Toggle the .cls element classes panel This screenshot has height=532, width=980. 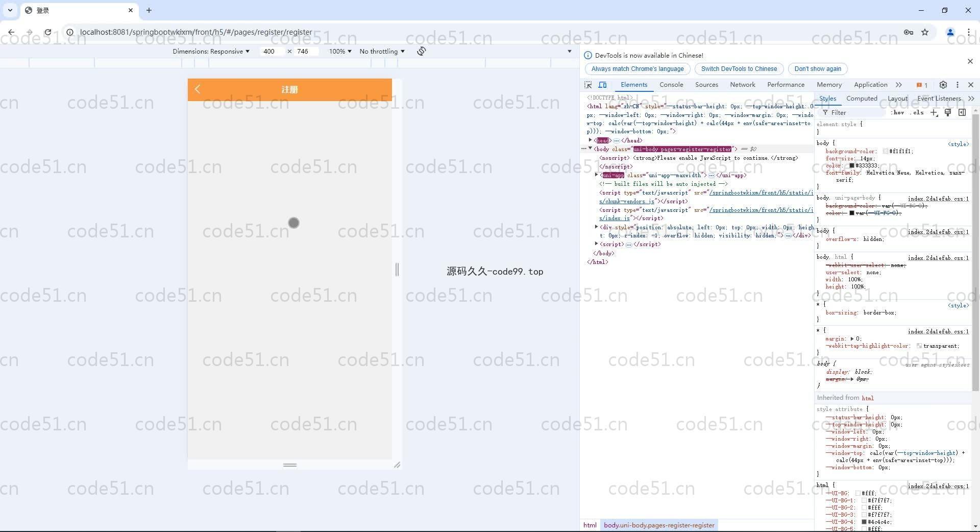click(x=917, y=112)
